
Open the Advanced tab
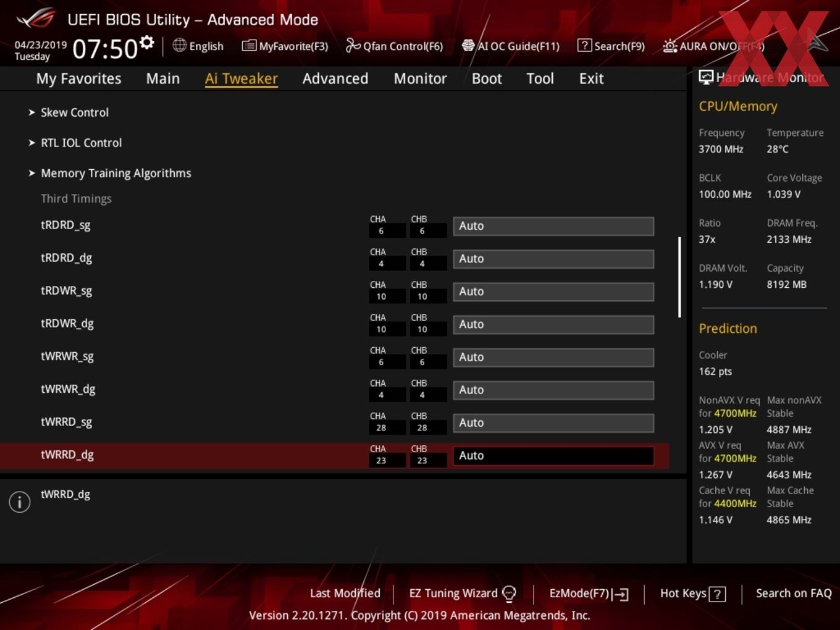click(x=335, y=78)
